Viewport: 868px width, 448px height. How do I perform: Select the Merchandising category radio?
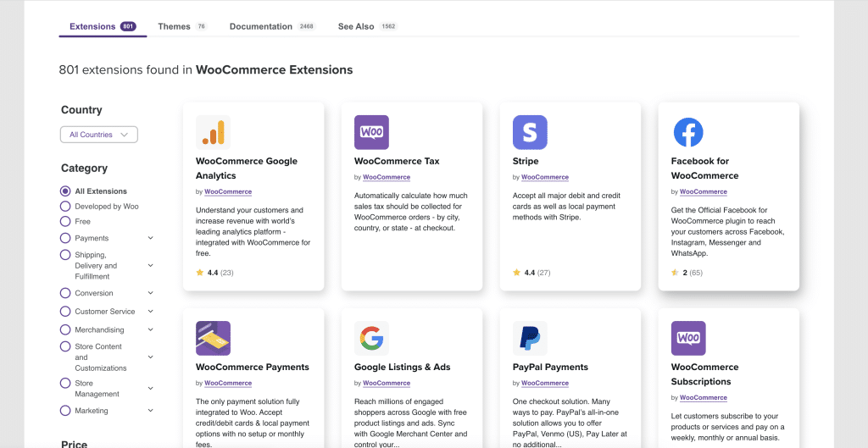pos(65,329)
